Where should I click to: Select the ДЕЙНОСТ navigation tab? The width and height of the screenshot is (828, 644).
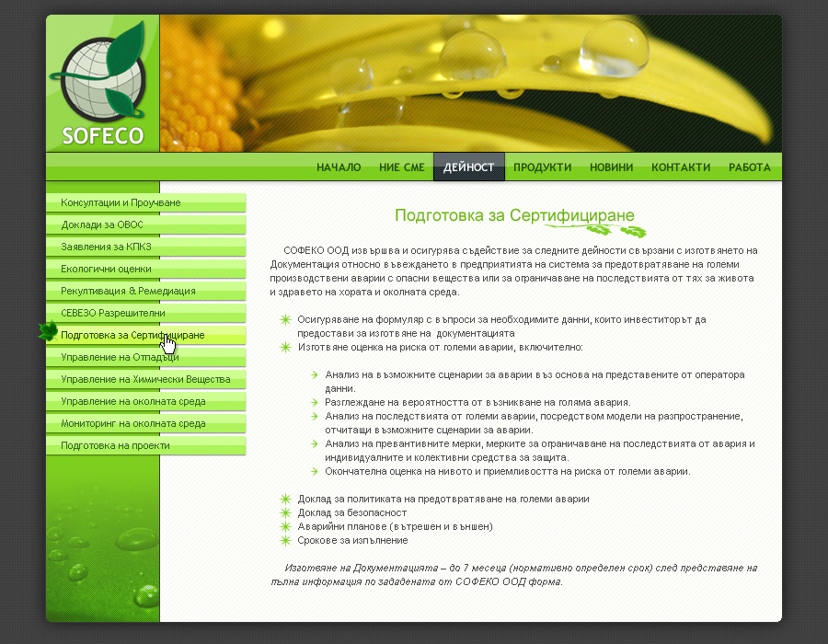coord(469,167)
